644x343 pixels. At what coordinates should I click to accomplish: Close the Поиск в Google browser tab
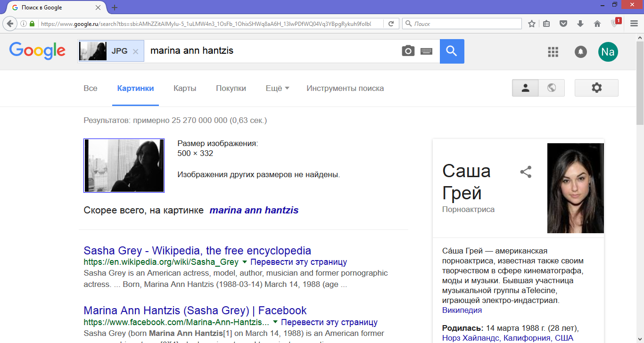[98, 8]
